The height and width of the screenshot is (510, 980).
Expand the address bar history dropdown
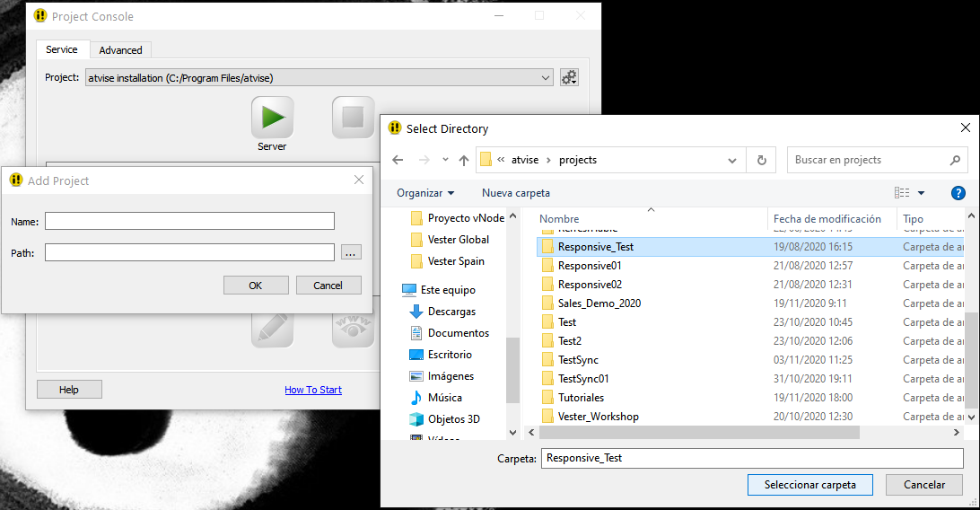[x=732, y=161]
